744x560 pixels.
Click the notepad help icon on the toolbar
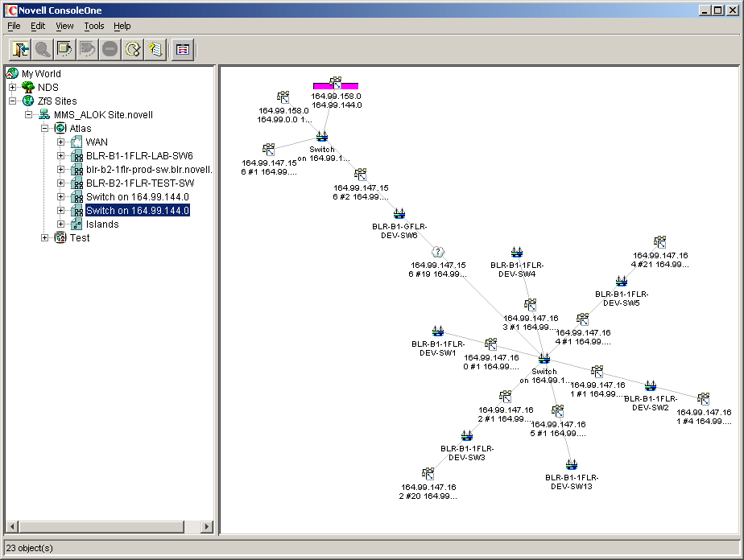tap(156, 49)
